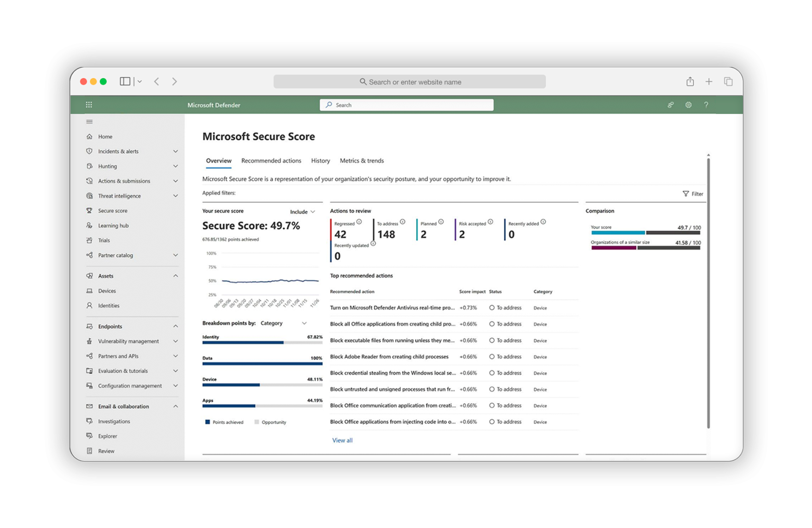The height and width of the screenshot is (528, 812).
Task: Open the Include dropdown
Action: pos(302,212)
